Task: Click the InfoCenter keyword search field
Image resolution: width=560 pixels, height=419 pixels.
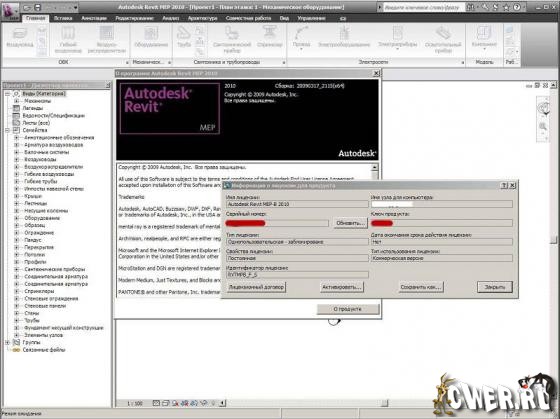Action: tap(423, 7)
